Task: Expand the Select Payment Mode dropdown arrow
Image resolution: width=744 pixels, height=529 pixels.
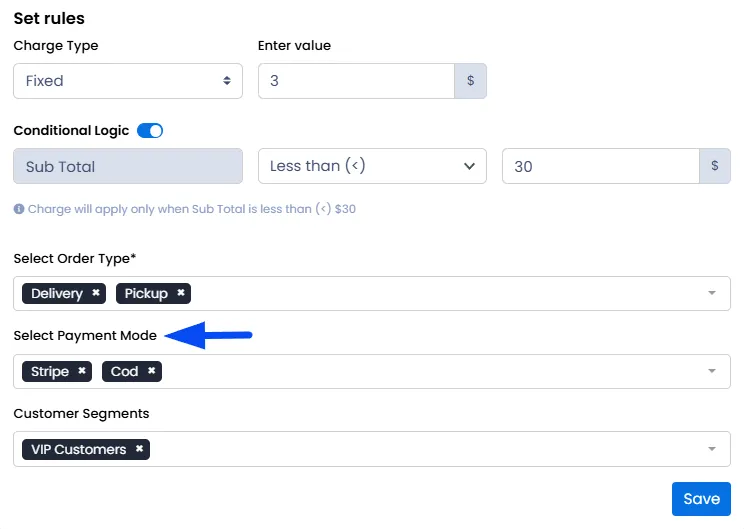Action: pyautogui.click(x=712, y=371)
